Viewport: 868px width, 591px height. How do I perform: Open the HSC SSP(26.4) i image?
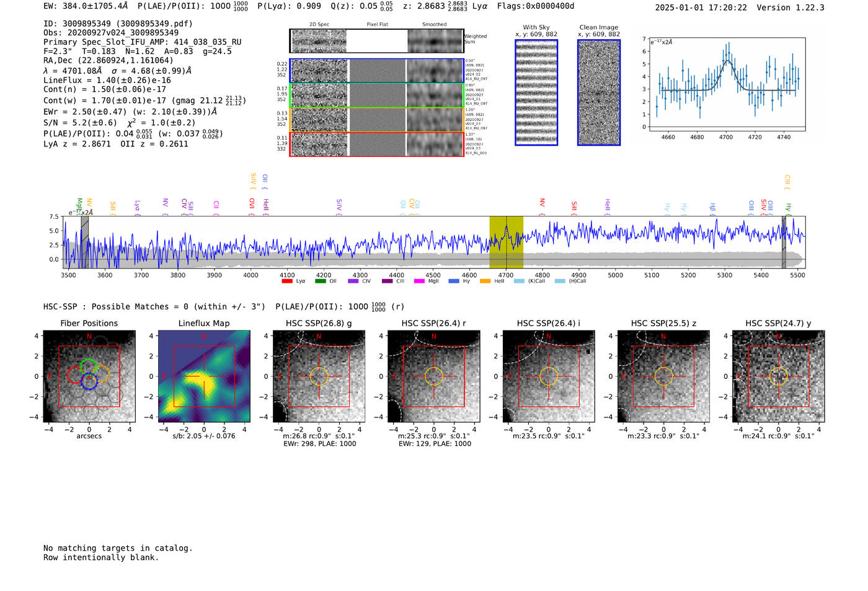549,376
